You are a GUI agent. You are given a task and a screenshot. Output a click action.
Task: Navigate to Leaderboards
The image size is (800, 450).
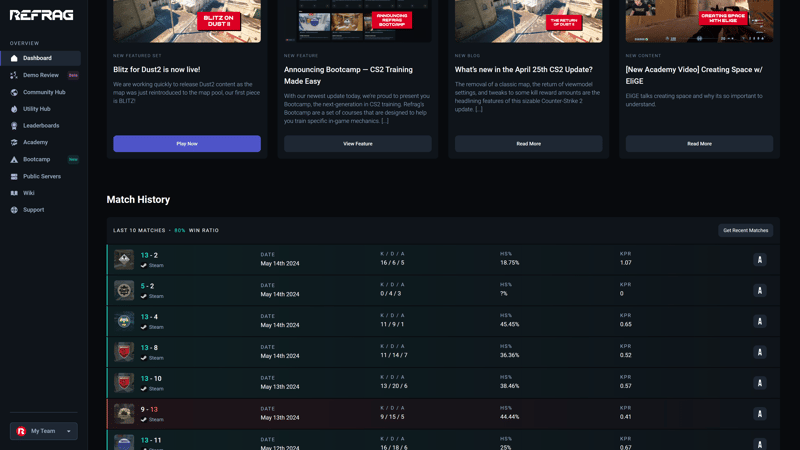[x=41, y=126]
